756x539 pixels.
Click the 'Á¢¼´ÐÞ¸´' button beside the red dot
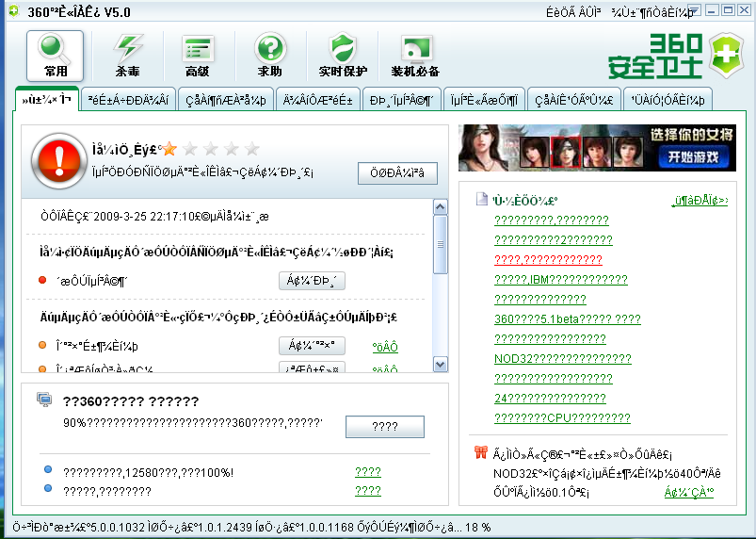pos(312,281)
